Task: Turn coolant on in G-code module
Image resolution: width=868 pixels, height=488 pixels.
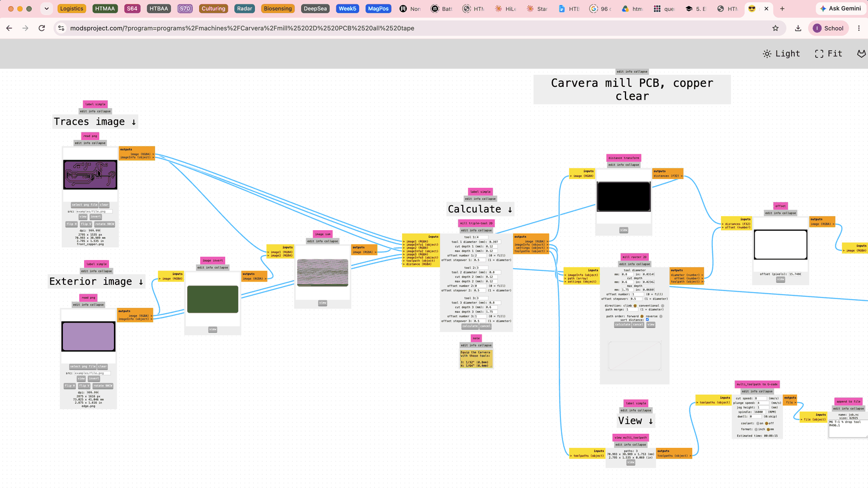Action: tap(758, 423)
